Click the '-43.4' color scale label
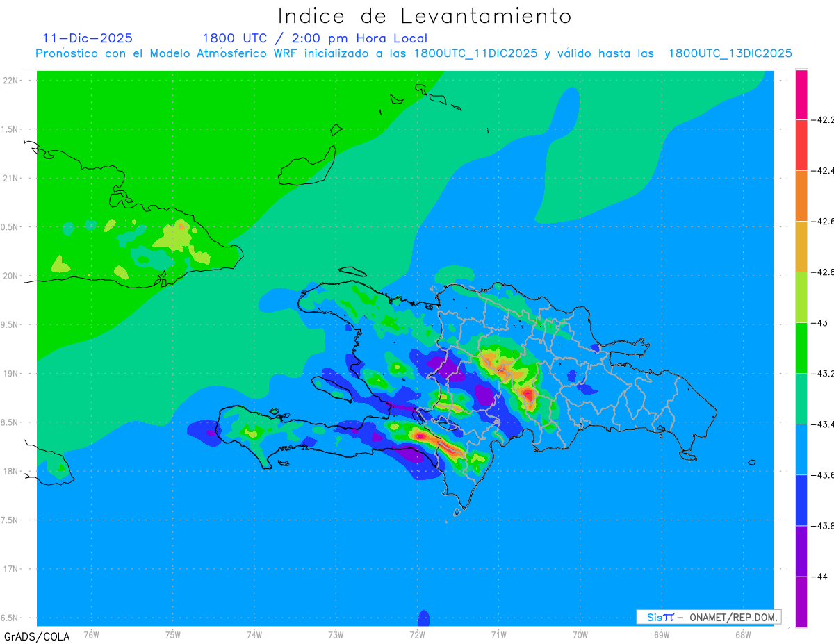 pos(823,424)
